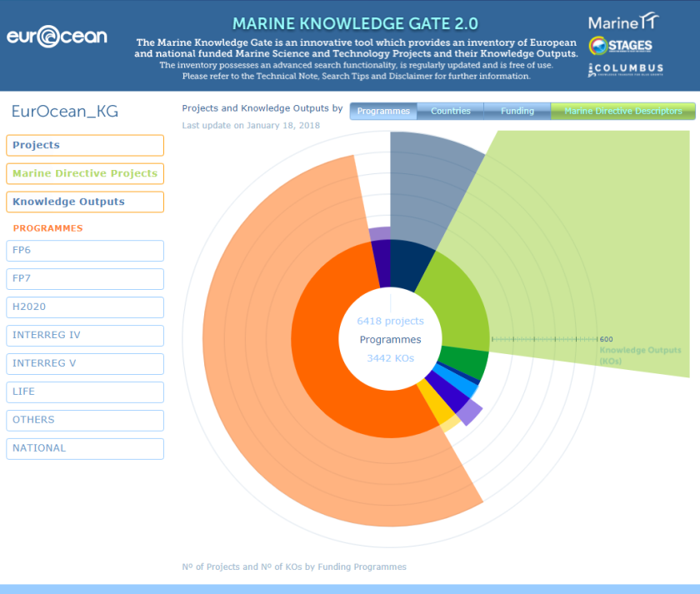Switch to the Funding tab
This screenshot has width=700, height=594.
[x=517, y=111]
